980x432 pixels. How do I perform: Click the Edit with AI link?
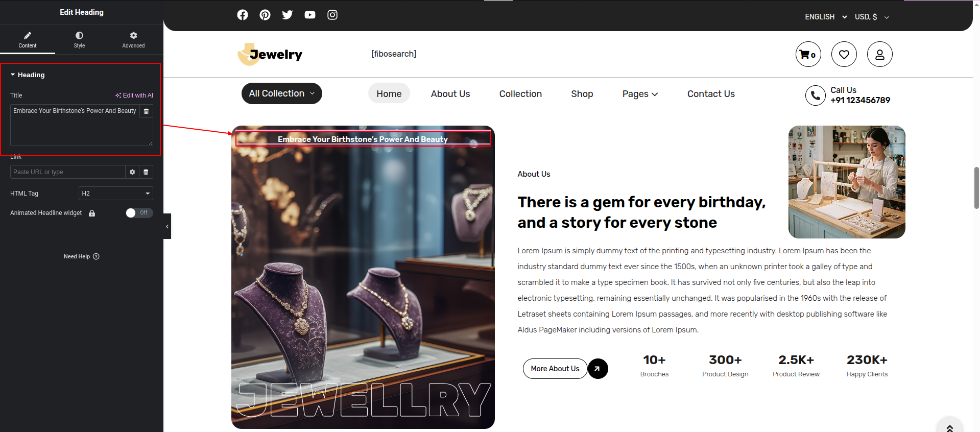point(134,95)
